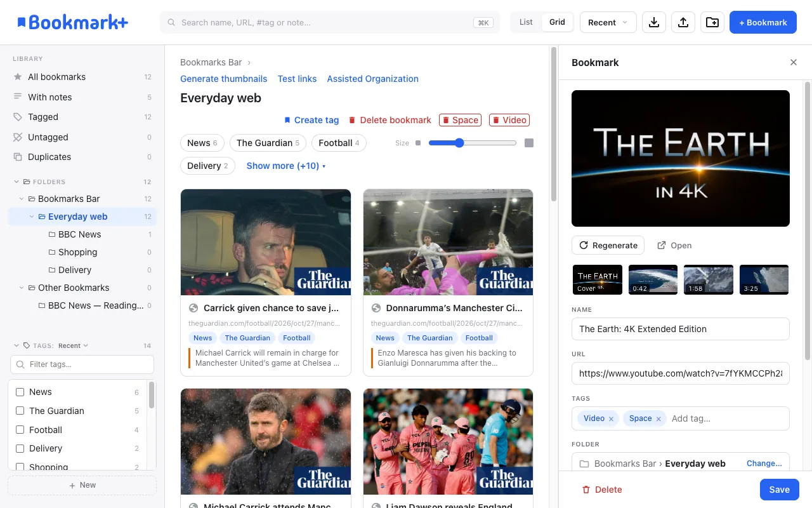Collapse the Everyday web folder

pyautogui.click(x=32, y=217)
